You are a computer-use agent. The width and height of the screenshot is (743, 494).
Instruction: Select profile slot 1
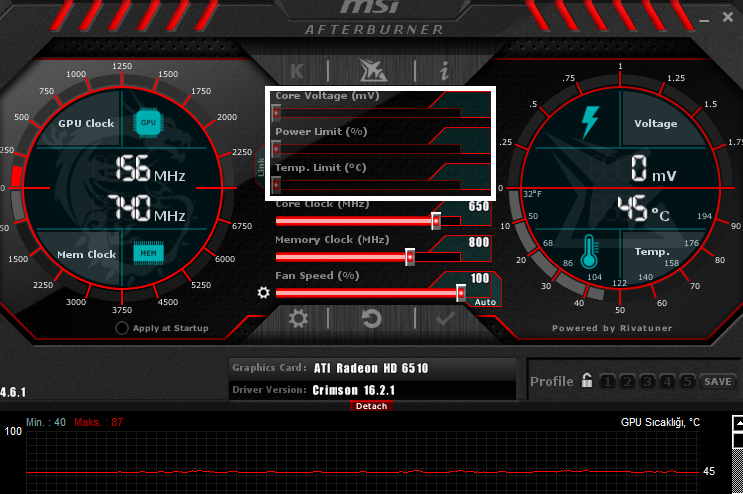(607, 381)
